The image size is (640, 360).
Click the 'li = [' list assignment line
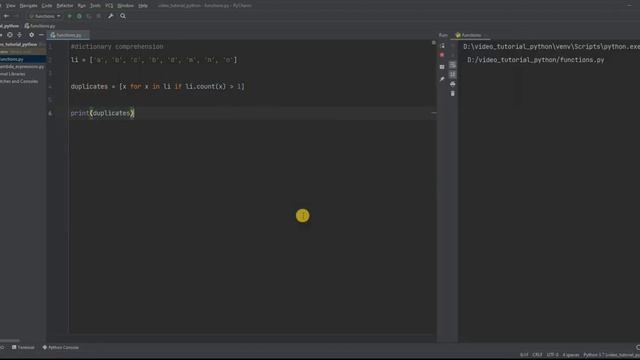[x=154, y=60]
